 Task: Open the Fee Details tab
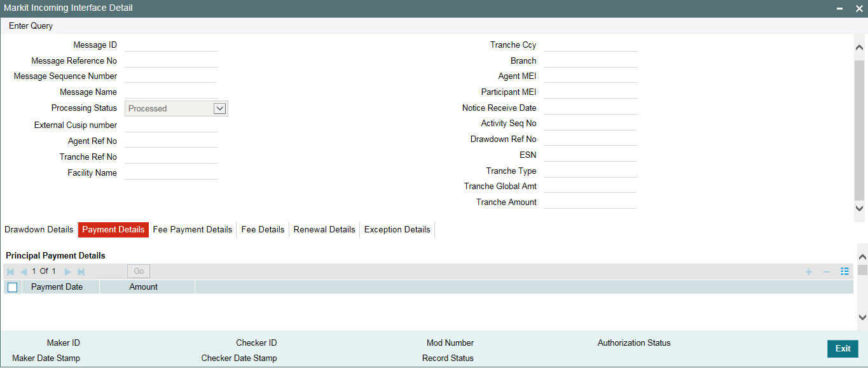tap(263, 229)
